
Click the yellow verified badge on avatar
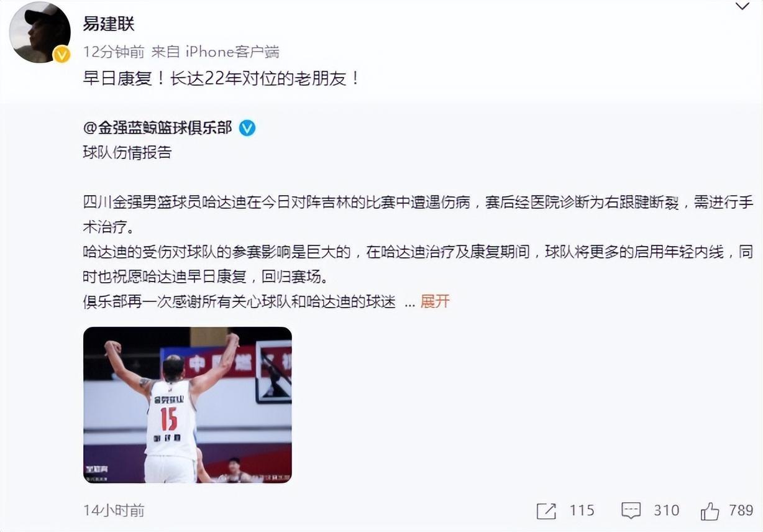(x=61, y=55)
